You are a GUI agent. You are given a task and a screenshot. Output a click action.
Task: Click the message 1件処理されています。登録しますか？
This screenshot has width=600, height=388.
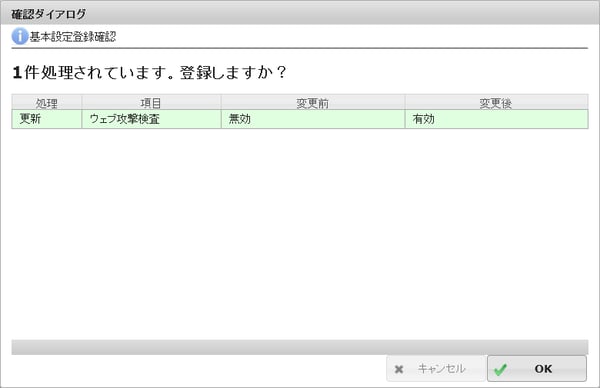point(149,72)
